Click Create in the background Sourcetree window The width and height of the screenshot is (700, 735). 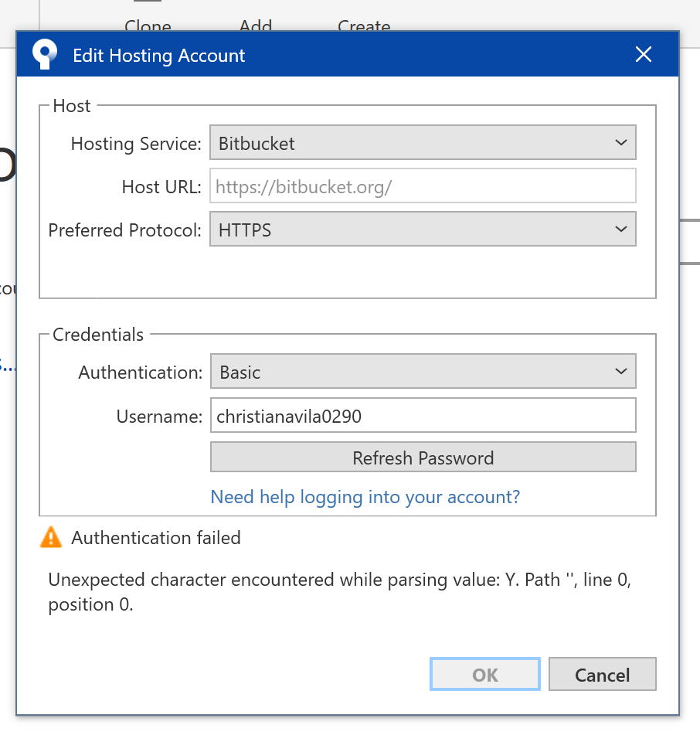pos(364,26)
